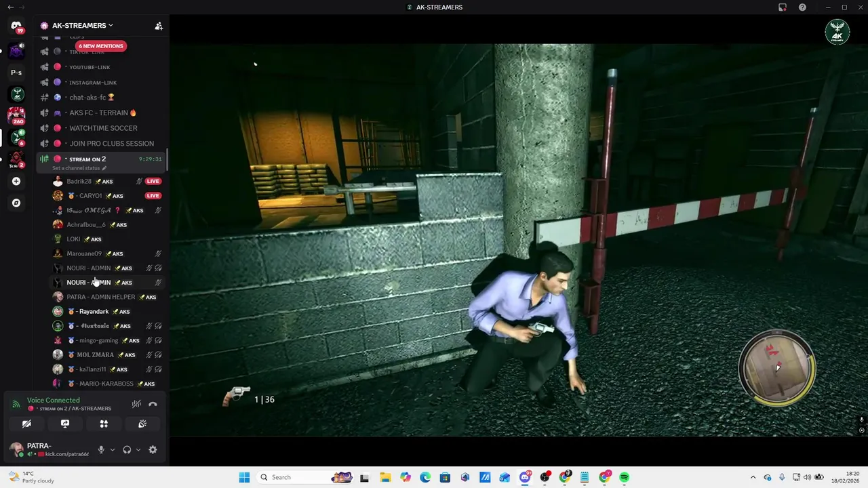Open Discord Help question mark icon
This screenshot has height=488, width=868.
(x=802, y=7)
